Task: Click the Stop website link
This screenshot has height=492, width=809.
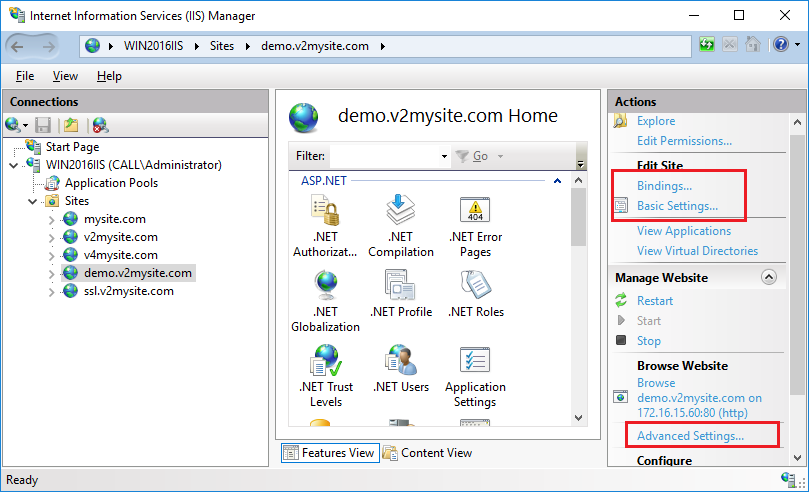Action: [649, 341]
